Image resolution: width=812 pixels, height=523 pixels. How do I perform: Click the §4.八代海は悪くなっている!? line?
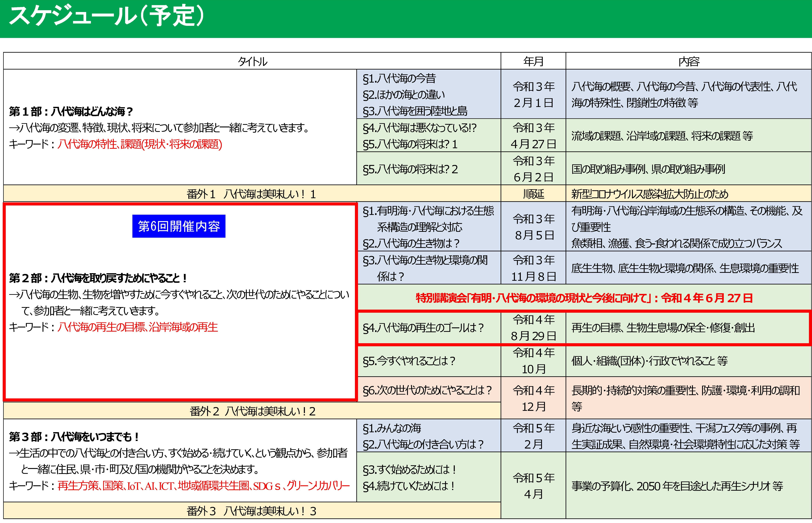coord(420,128)
